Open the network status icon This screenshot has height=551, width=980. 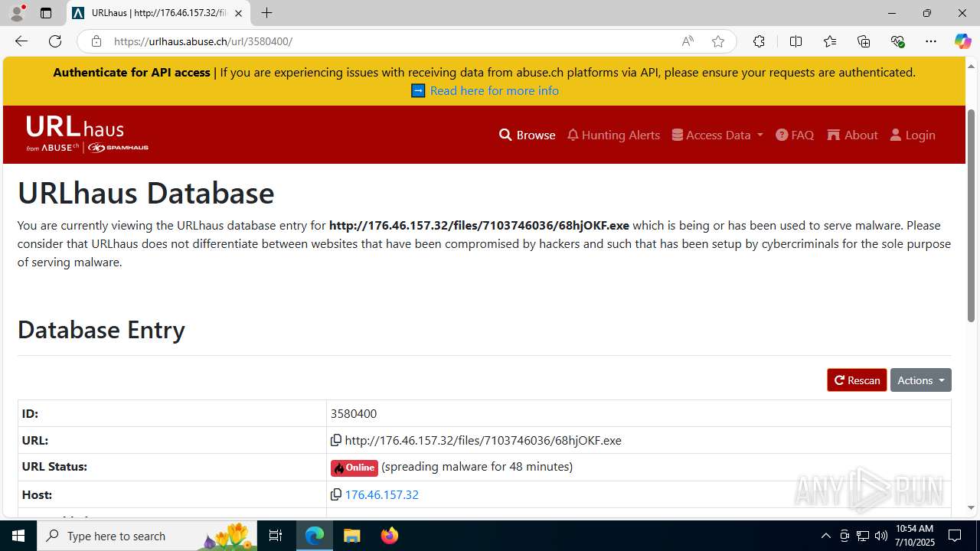[862, 536]
